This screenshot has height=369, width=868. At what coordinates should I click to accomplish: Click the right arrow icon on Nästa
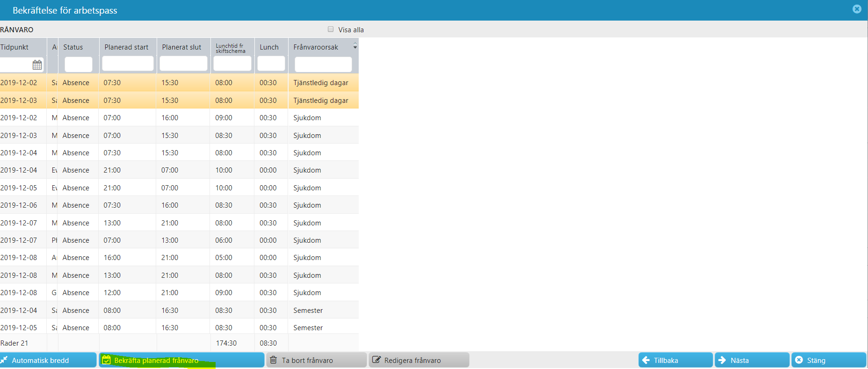click(722, 360)
